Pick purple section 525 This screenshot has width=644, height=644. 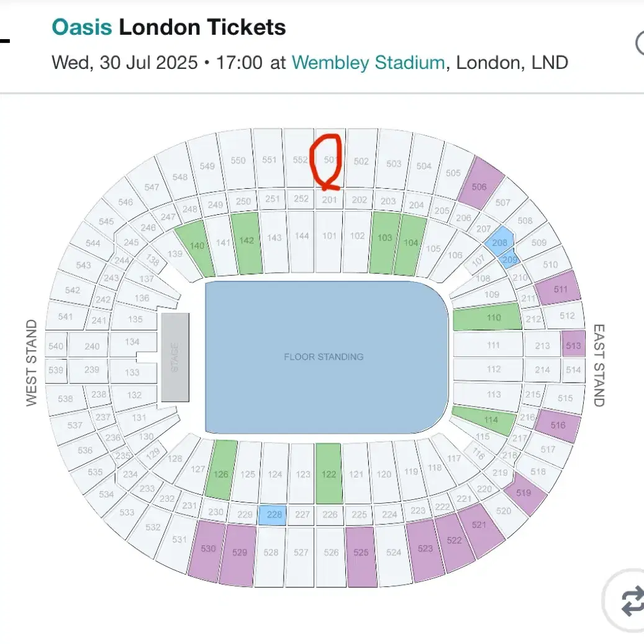point(361,556)
